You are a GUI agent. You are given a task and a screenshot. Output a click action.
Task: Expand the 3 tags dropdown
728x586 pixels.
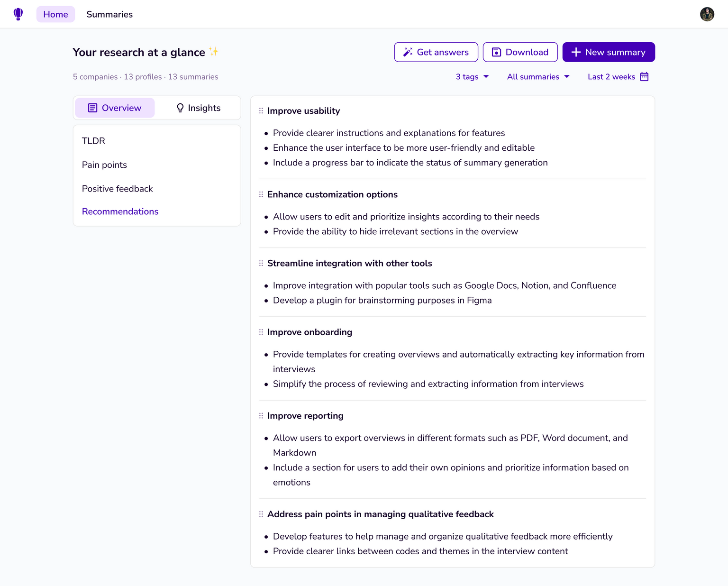pos(472,77)
